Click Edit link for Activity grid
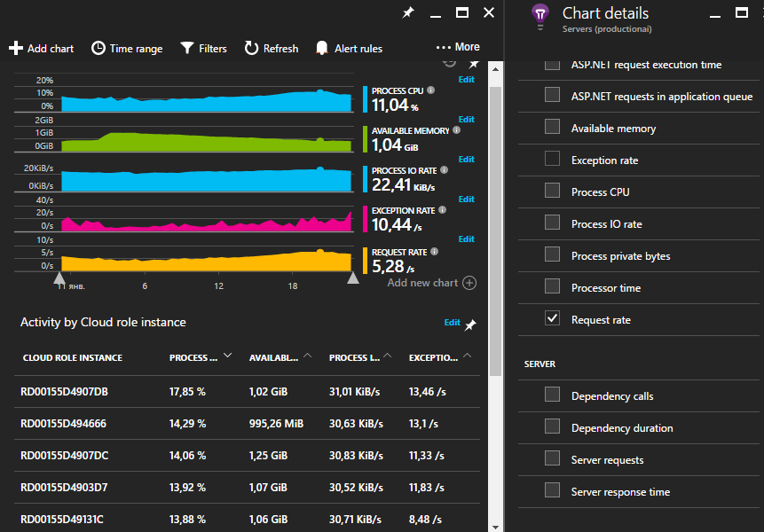This screenshot has height=532, width=764. click(x=452, y=323)
